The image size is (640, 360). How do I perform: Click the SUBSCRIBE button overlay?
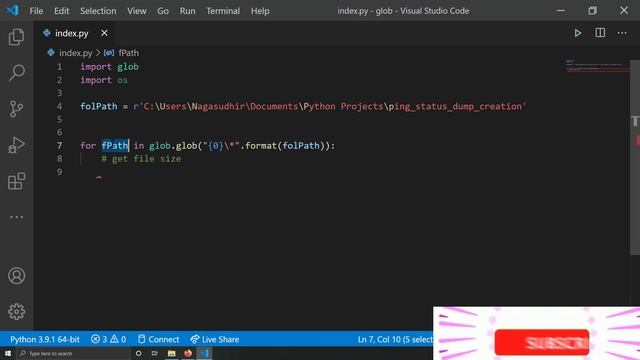(x=542, y=342)
